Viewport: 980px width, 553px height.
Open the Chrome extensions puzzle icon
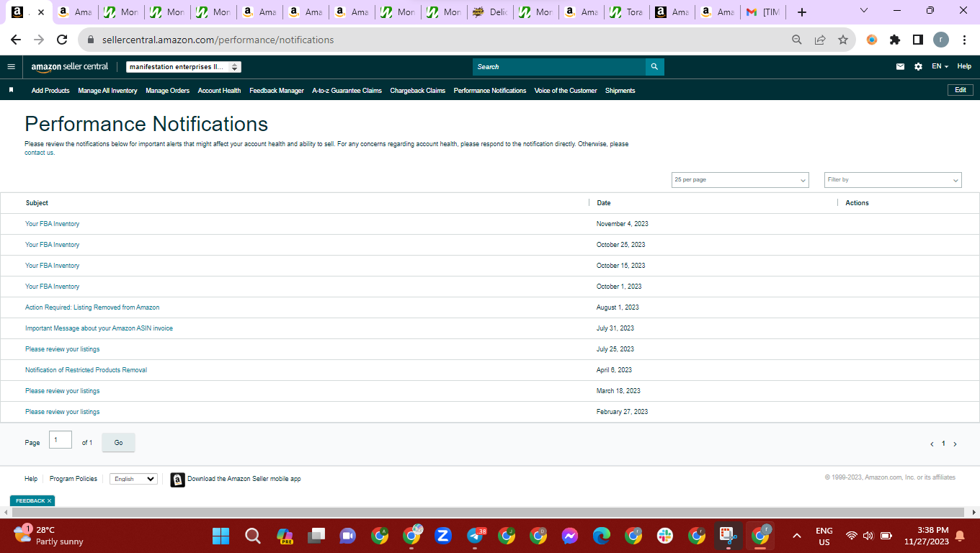(895, 40)
